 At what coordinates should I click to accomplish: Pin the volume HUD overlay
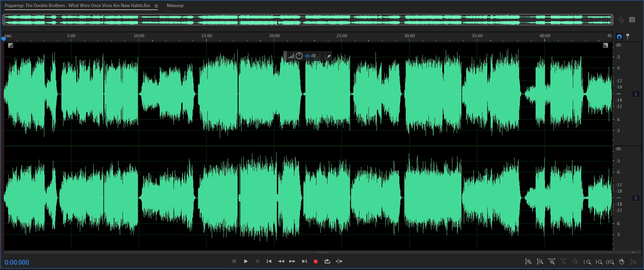329,56
